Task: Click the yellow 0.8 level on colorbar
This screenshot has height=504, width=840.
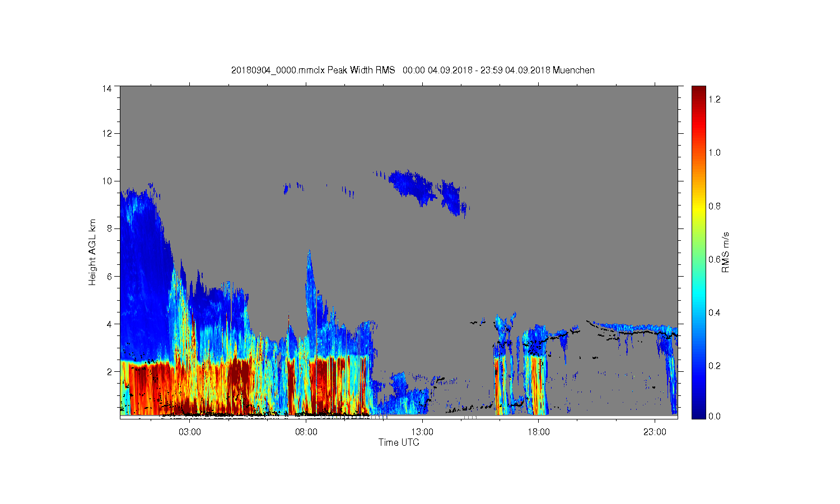Action: point(698,206)
